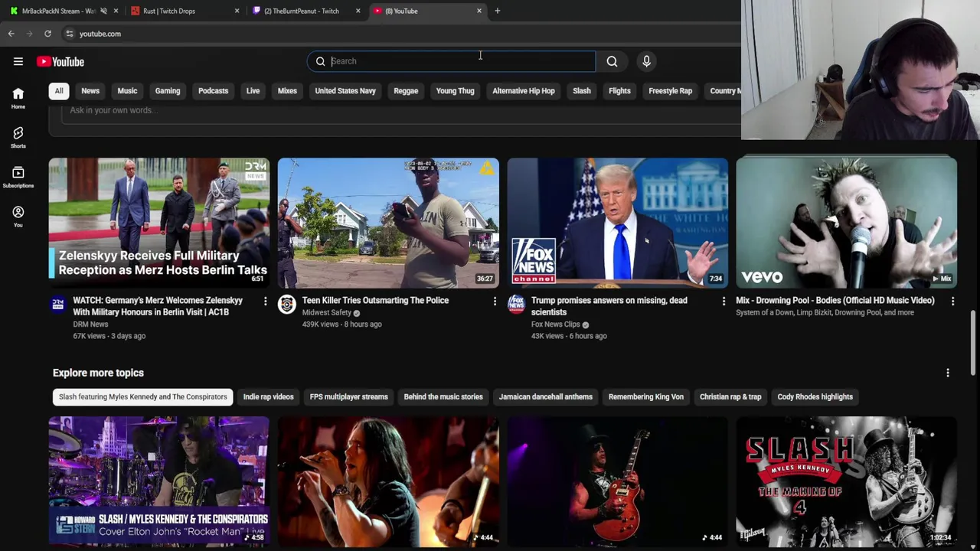Select Slash featuring Myles Kennedy topic chip
The width and height of the screenshot is (980, 551).
tap(143, 397)
